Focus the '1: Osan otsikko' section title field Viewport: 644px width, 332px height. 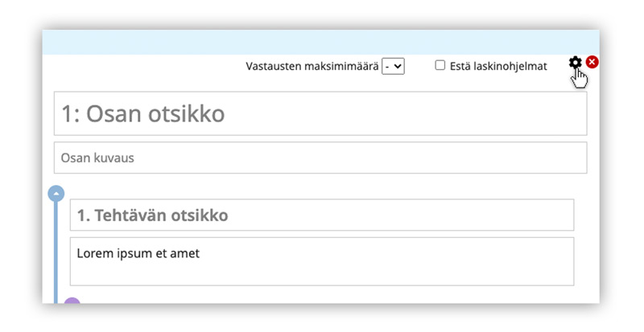tap(320, 113)
